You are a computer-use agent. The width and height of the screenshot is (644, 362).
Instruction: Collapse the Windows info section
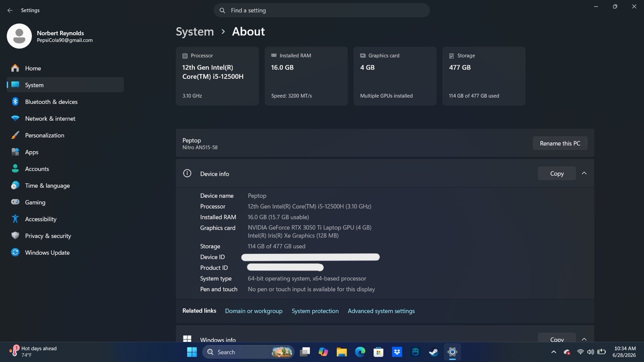tap(584, 339)
